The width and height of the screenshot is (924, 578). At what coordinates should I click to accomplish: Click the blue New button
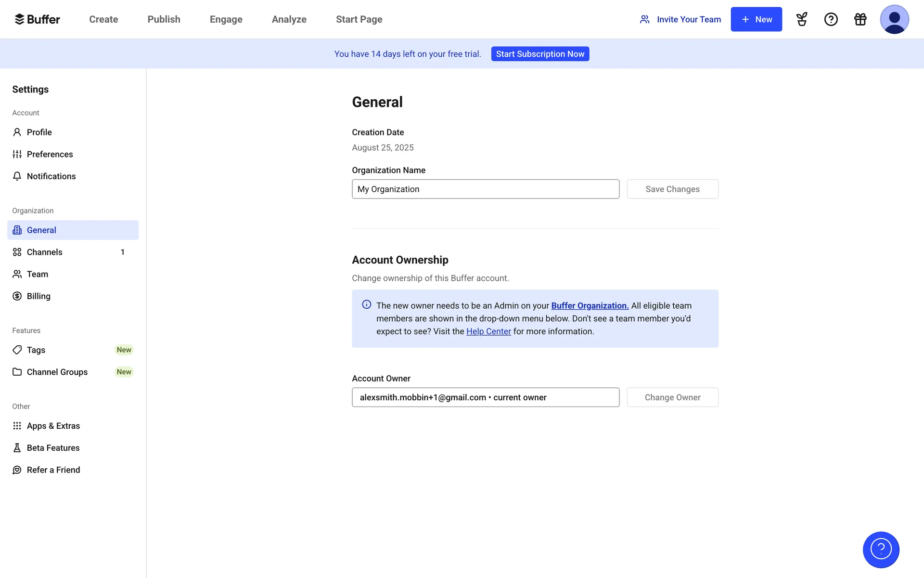(x=756, y=19)
